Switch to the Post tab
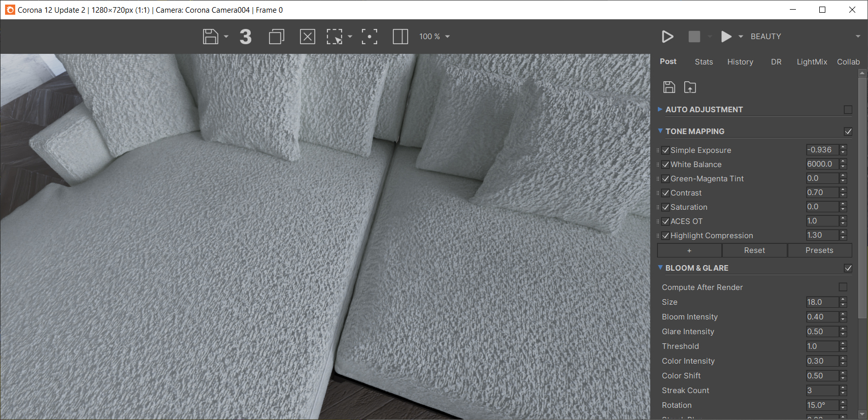This screenshot has height=420, width=868. click(x=668, y=61)
